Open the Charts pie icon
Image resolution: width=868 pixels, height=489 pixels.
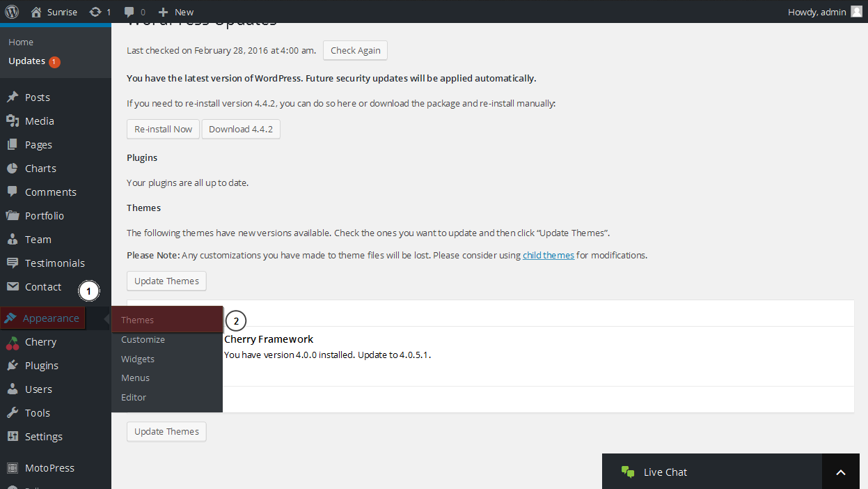pos(12,168)
